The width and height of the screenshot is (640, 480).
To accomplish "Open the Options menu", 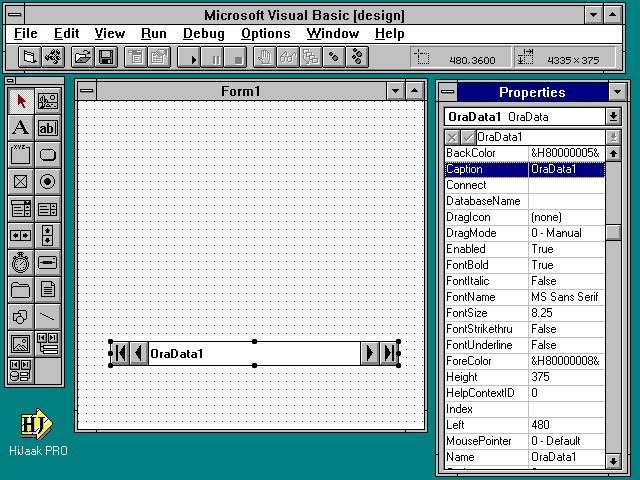I will pos(265,33).
